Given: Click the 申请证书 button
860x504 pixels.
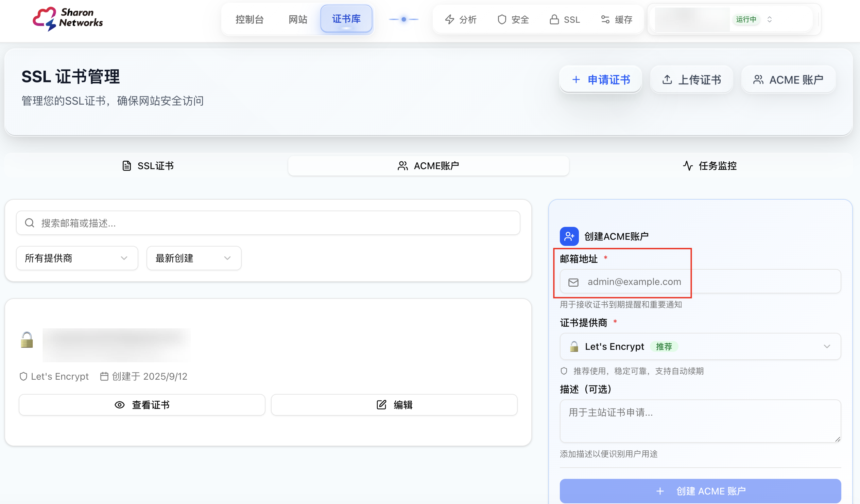Looking at the screenshot, I should click(600, 79).
